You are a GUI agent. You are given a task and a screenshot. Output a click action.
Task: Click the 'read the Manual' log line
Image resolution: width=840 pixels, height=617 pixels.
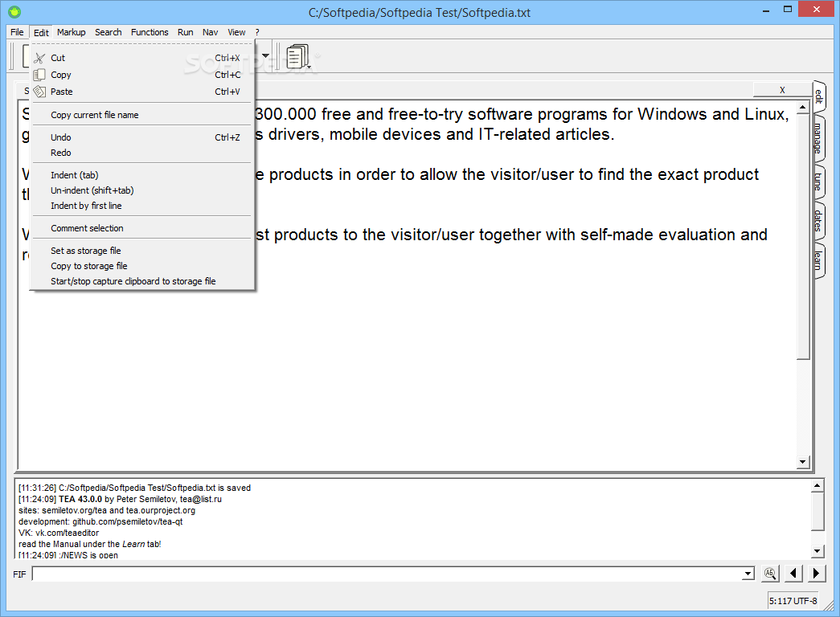coord(89,544)
